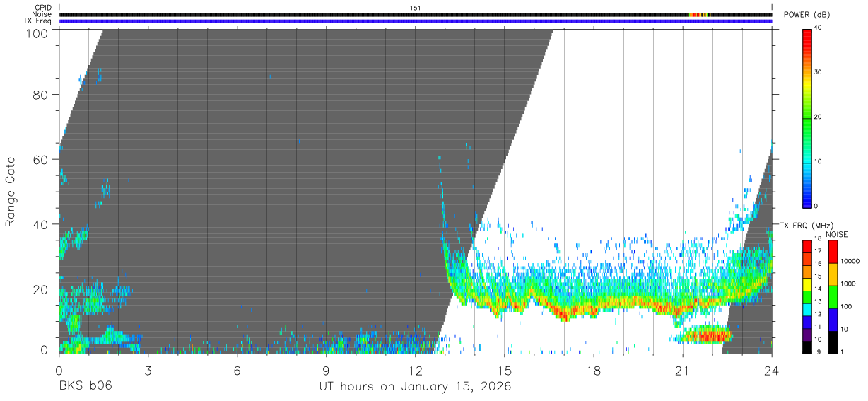Click the CPID value '151'
The width and height of the screenshot is (868, 401).
415,8
